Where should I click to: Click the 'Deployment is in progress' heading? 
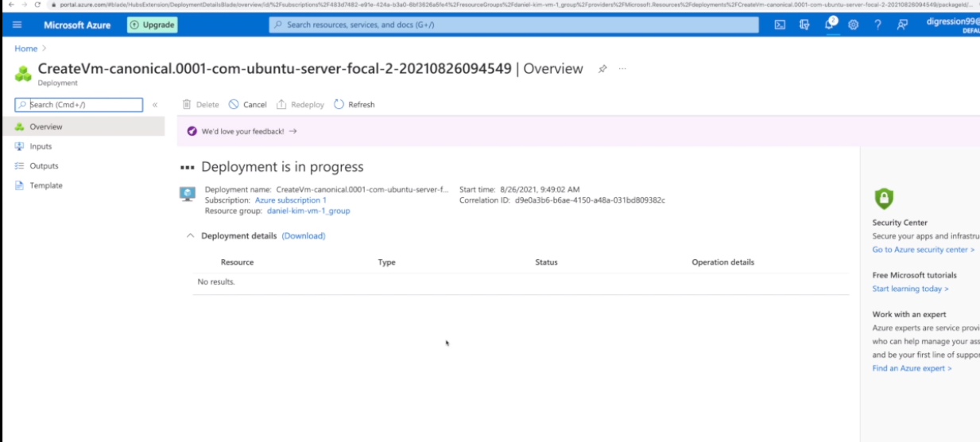tap(282, 167)
